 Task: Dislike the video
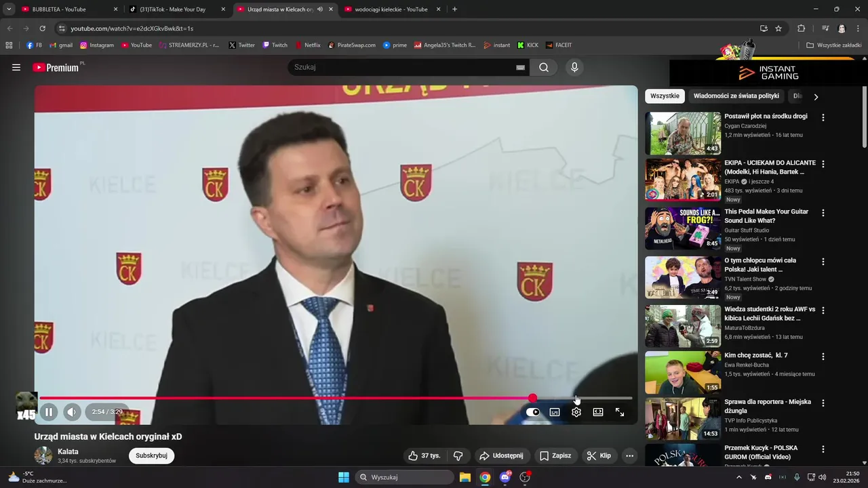click(x=458, y=455)
